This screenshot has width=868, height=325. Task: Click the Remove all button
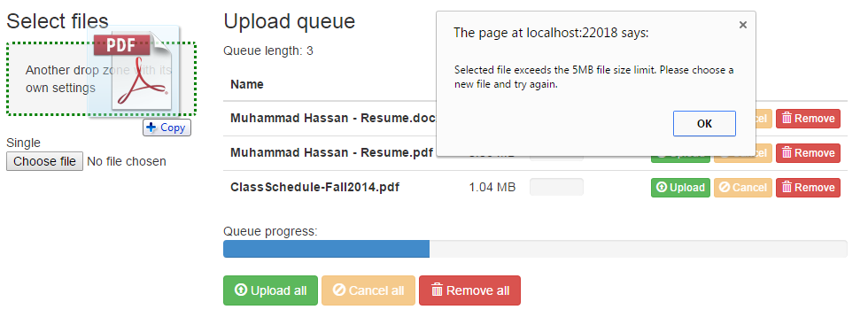pyautogui.click(x=469, y=290)
